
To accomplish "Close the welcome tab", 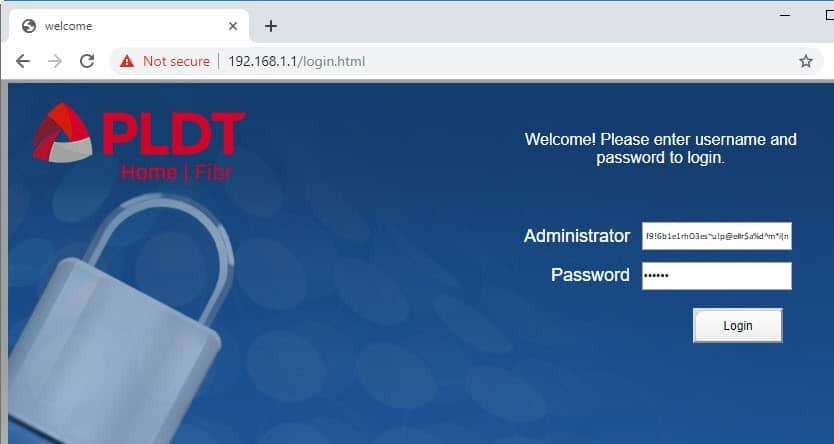I will click(232, 26).
